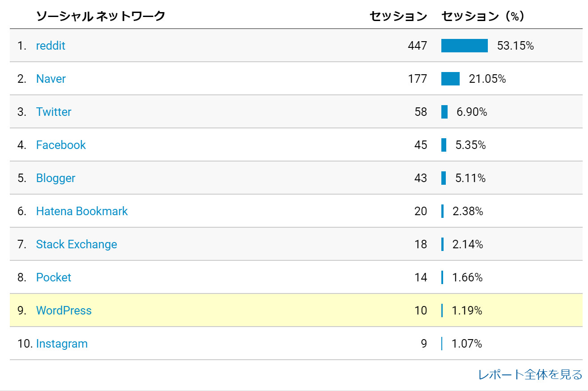588x391 pixels.
Task: Open the Instagram link
Action: 62,344
